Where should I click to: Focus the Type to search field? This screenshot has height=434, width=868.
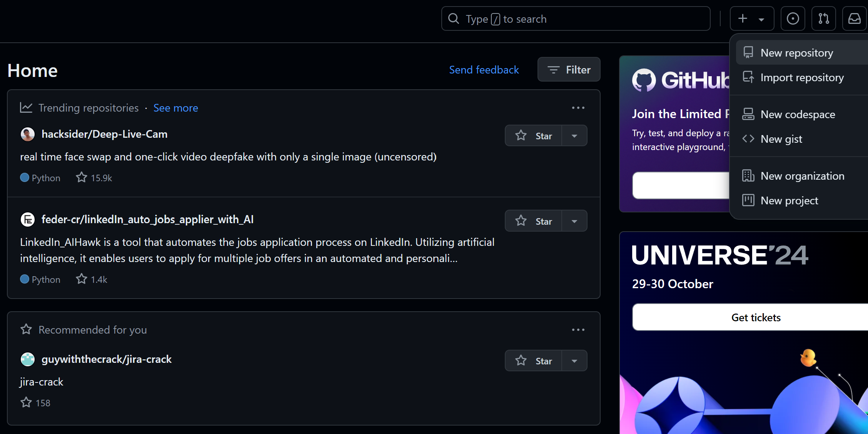pyautogui.click(x=576, y=18)
